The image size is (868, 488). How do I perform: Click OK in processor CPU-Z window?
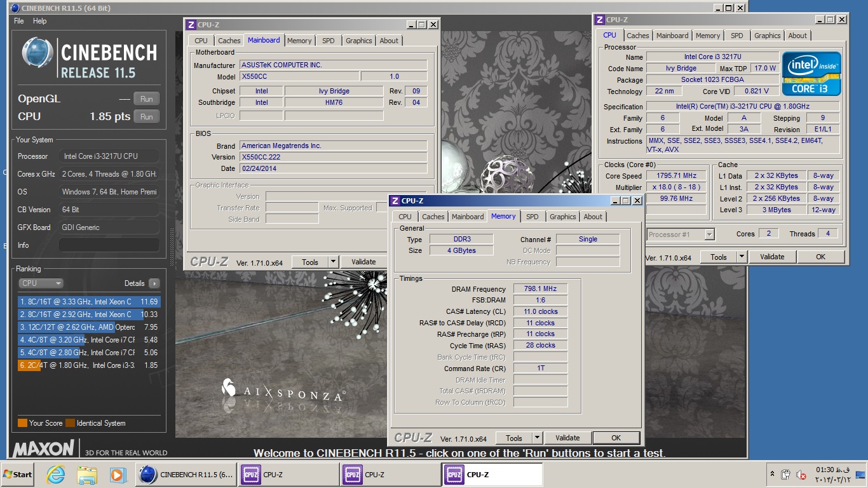(x=820, y=257)
